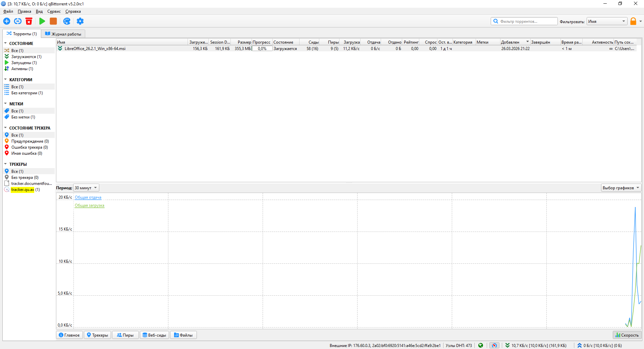644x349 pixels.
Task: Collapse the СОСТОЯНИЕ ТРЕКЕРА section
Action: [5, 128]
